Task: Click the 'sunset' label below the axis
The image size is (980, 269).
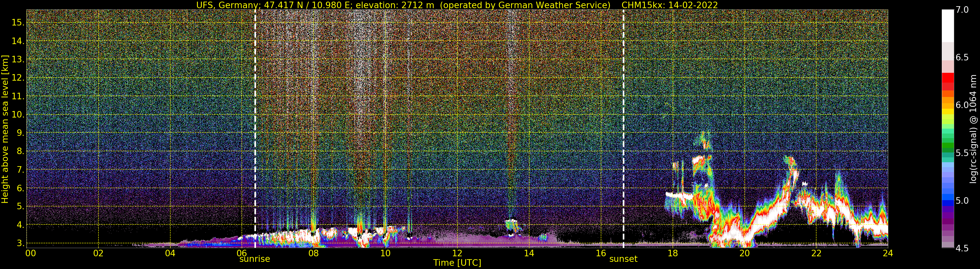Action: [623, 259]
